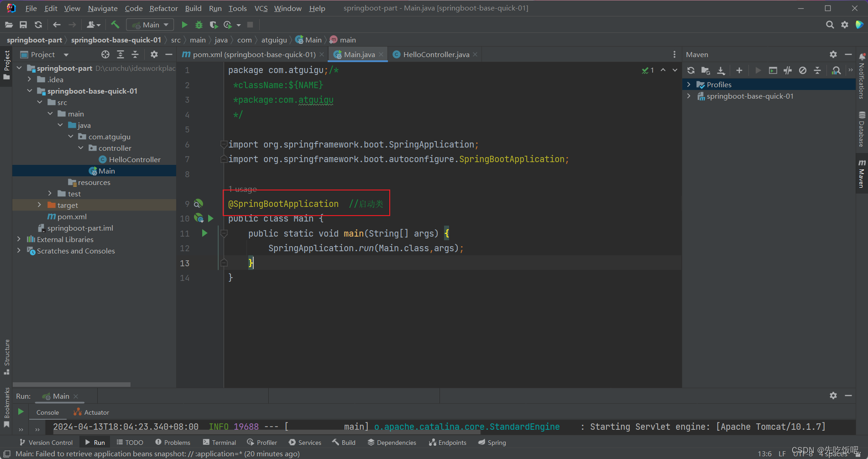Toggle the Database tool window on right stripe

pos(862,129)
